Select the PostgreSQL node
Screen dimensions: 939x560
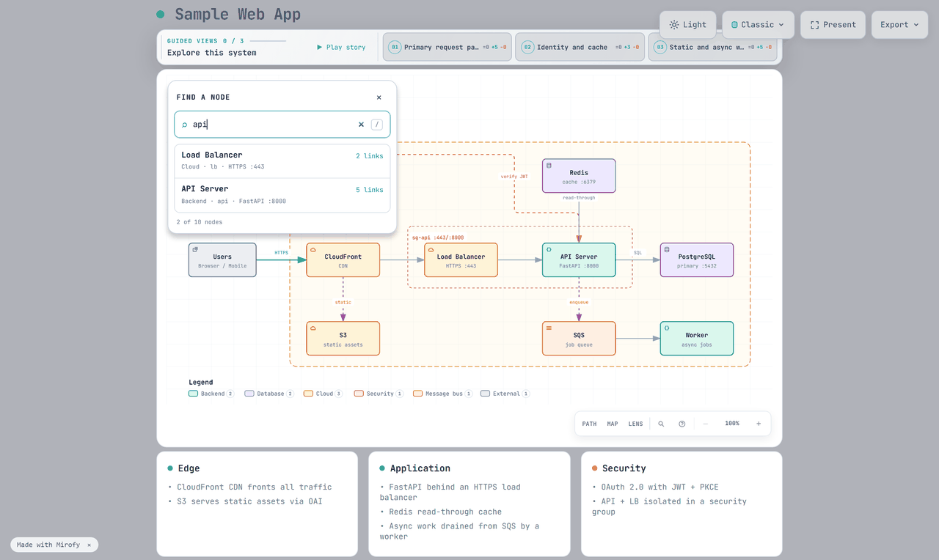697,260
